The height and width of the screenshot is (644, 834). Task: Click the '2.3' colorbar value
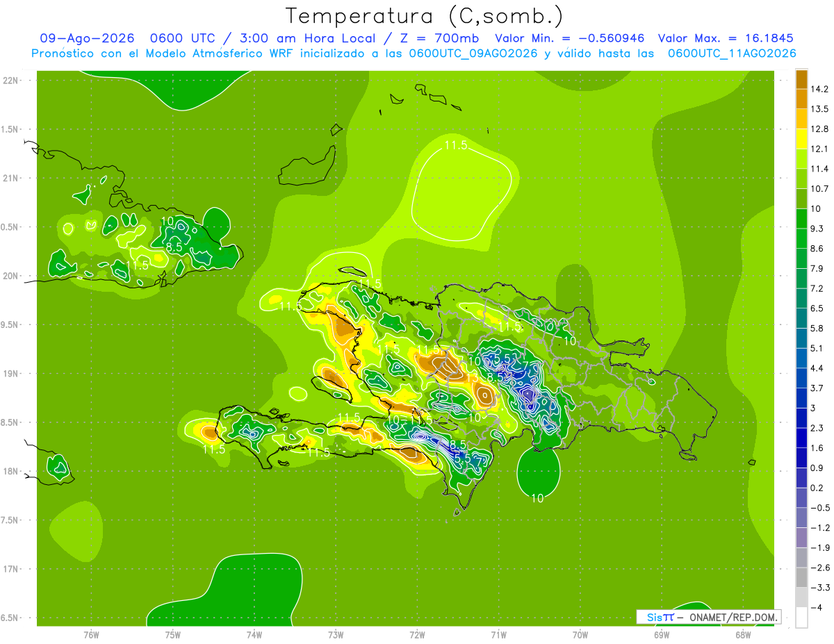pyautogui.click(x=817, y=428)
